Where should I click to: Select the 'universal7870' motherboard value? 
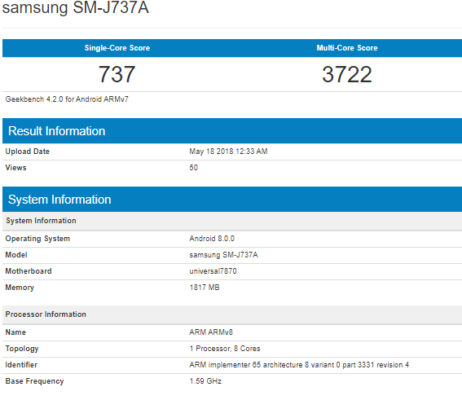213,271
